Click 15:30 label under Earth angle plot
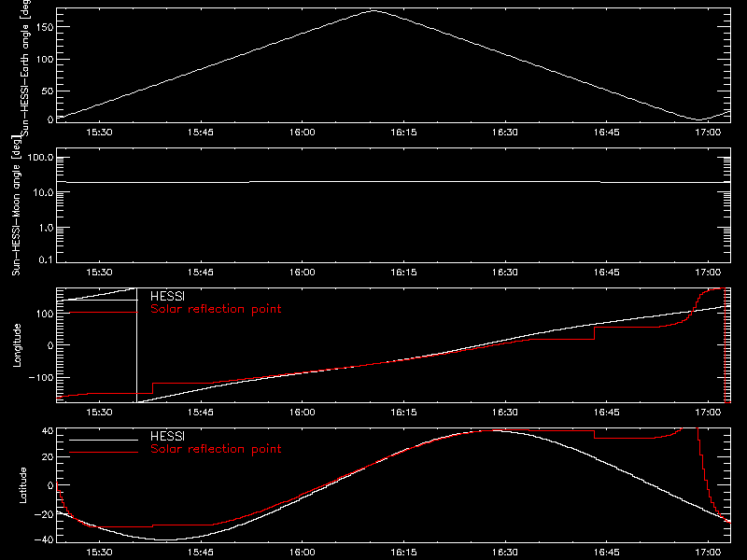747x560 pixels. pyautogui.click(x=99, y=133)
